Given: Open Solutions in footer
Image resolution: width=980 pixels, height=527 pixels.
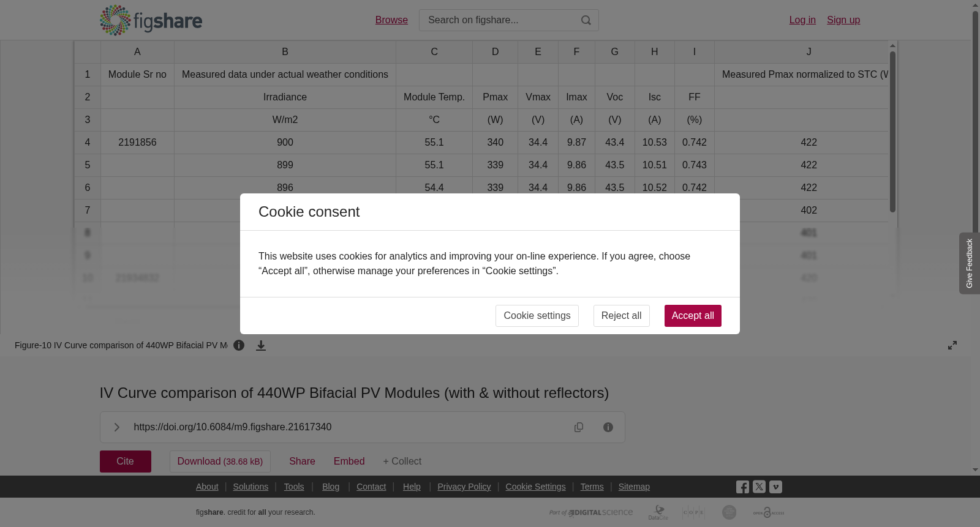Looking at the screenshot, I should [x=251, y=487].
